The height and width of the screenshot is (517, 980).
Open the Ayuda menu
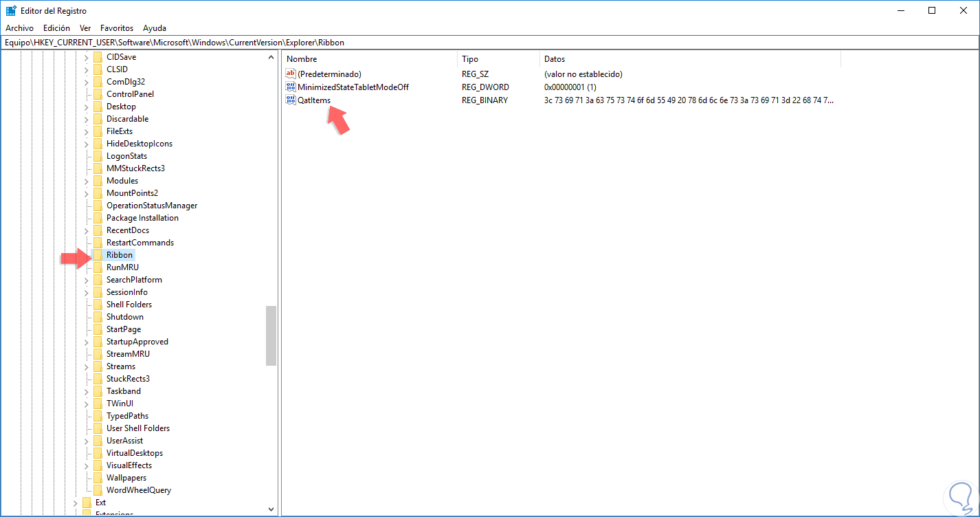155,28
